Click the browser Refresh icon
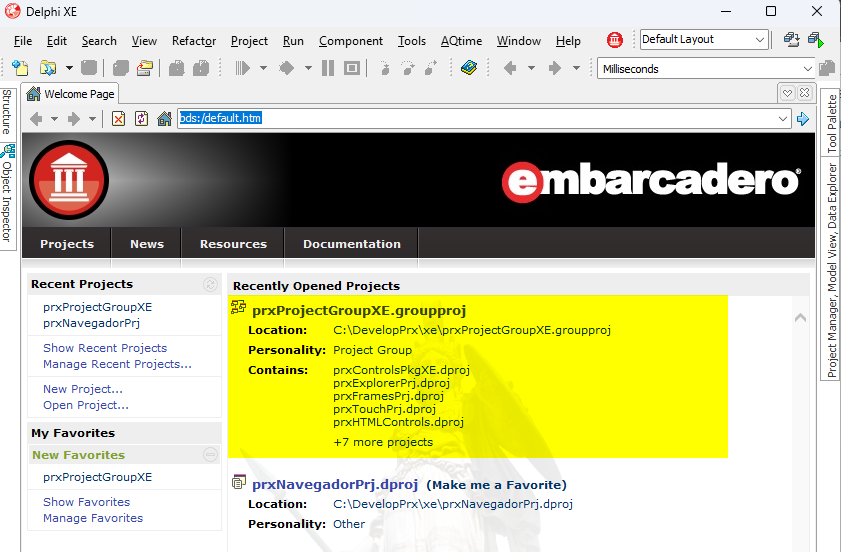This screenshot has width=841, height=552. [x=142, y=119]
